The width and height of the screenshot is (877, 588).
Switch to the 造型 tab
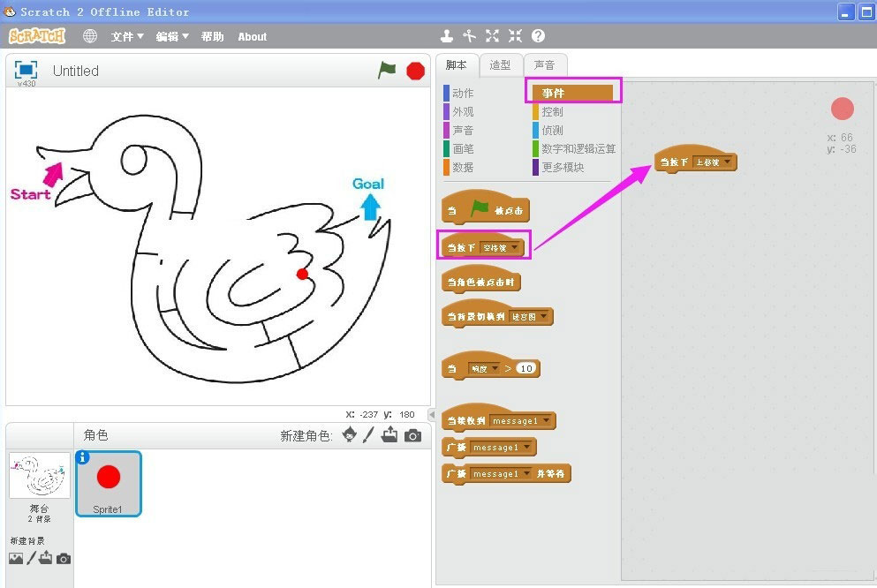(501, 64)
